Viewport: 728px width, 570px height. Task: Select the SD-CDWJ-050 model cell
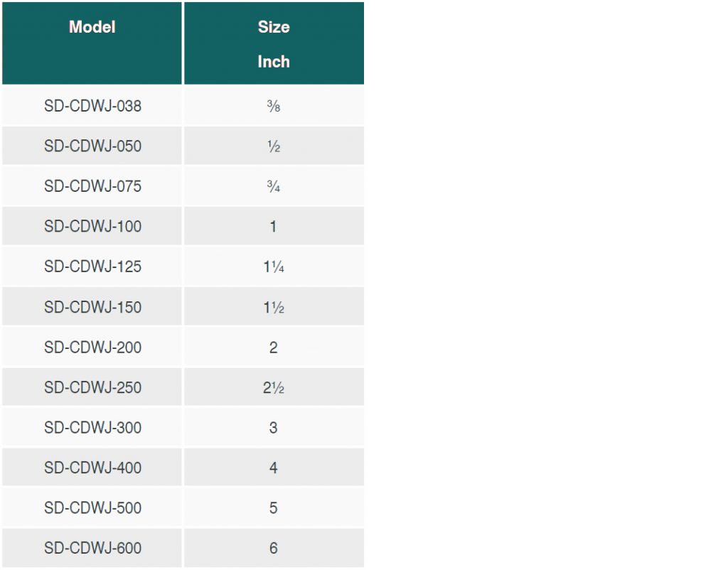tap(92, 146)
